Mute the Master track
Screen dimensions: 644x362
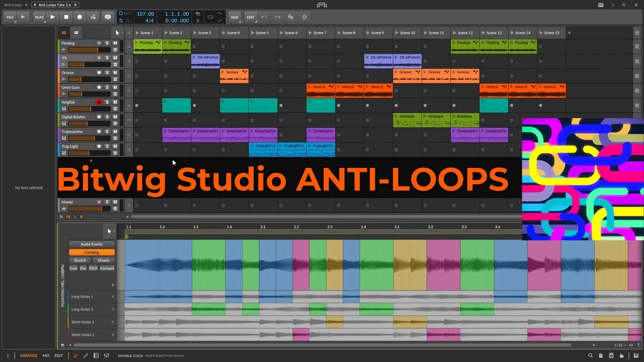tap(115, 202)
